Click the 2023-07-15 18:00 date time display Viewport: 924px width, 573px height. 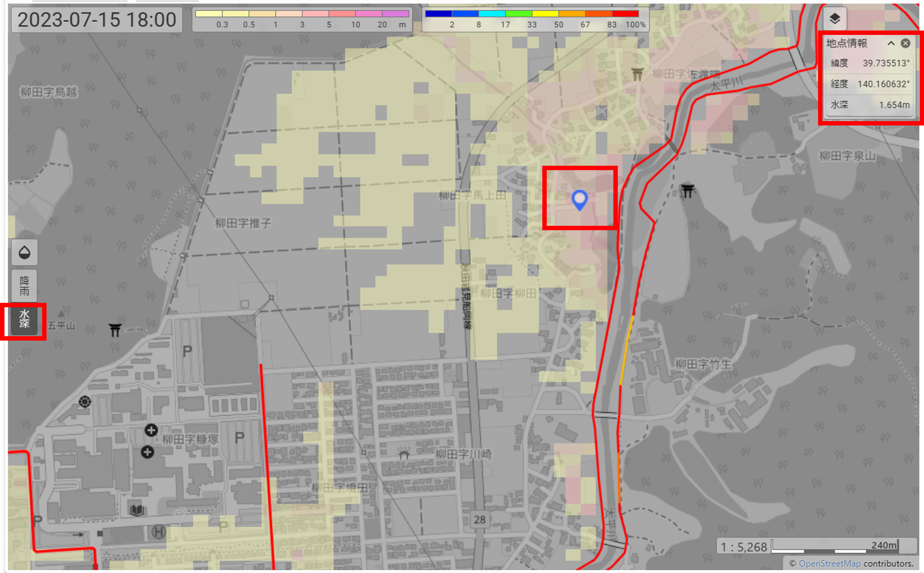(x=97, y=20)
